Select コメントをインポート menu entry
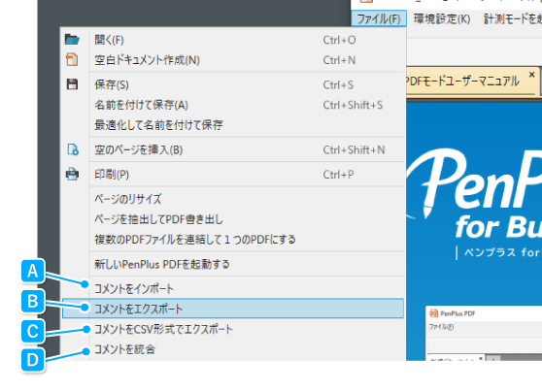 coord(232,289)
